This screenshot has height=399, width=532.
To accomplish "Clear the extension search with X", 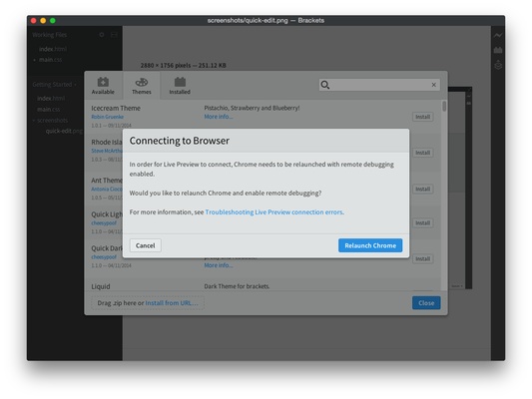I will point(433,85).
